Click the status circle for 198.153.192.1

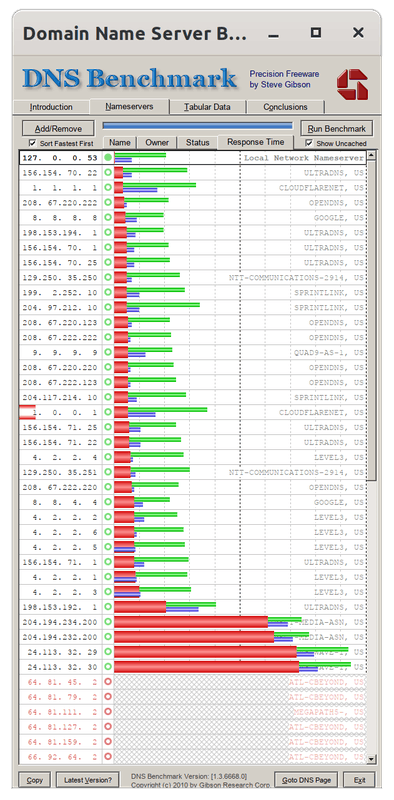click(x=108, y=607)
